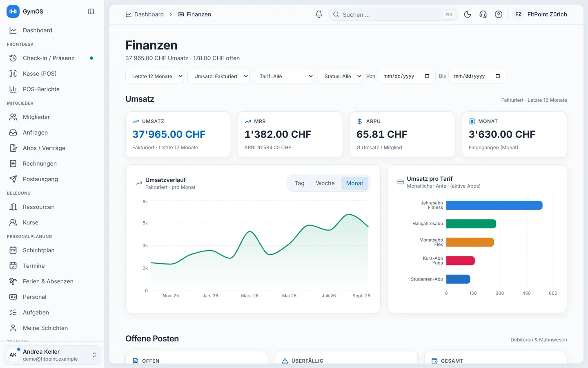588x368 pixels.
Task: Open Ferien & Absenzen palm tree icon
Action: (13, 281)
